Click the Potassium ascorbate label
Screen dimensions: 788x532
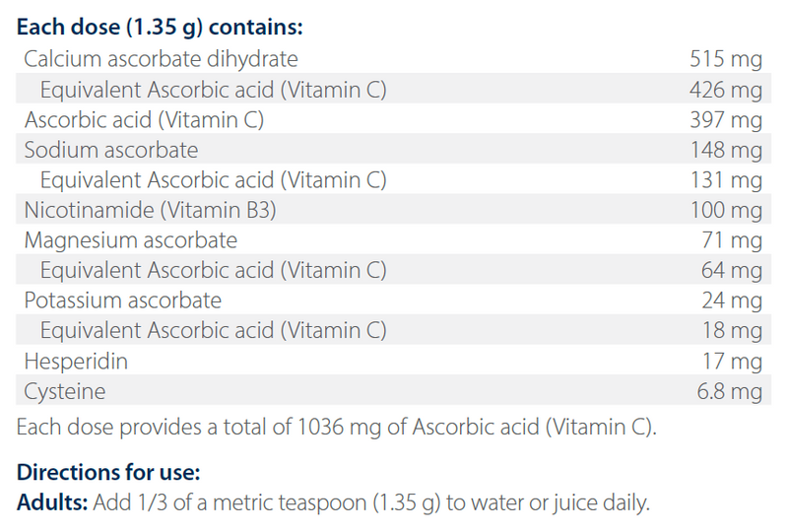pos(122,300)
